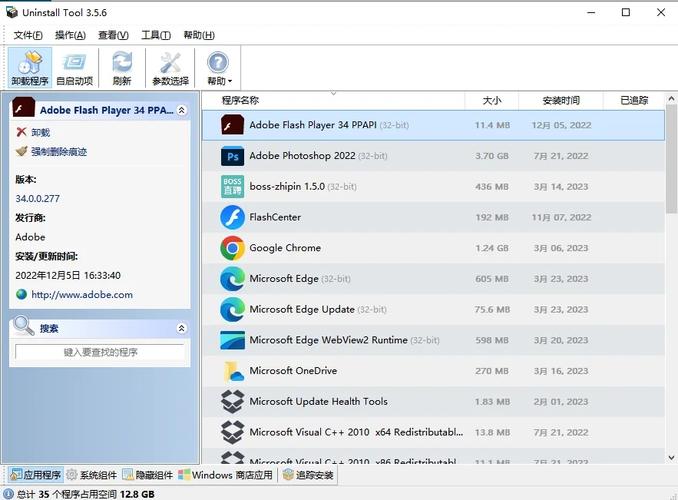Select the FlashCenter row name
This screenshot has width=678, height=500.
pos(275,217)
